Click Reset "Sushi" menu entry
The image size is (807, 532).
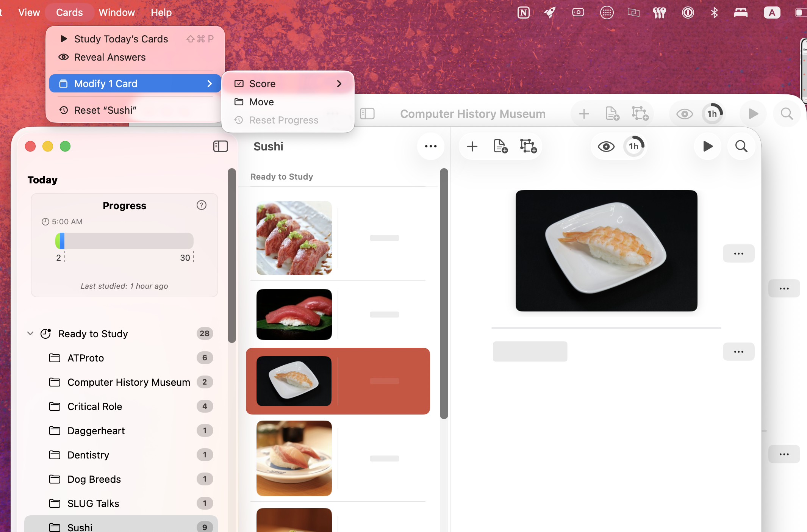tap(105, 110)
